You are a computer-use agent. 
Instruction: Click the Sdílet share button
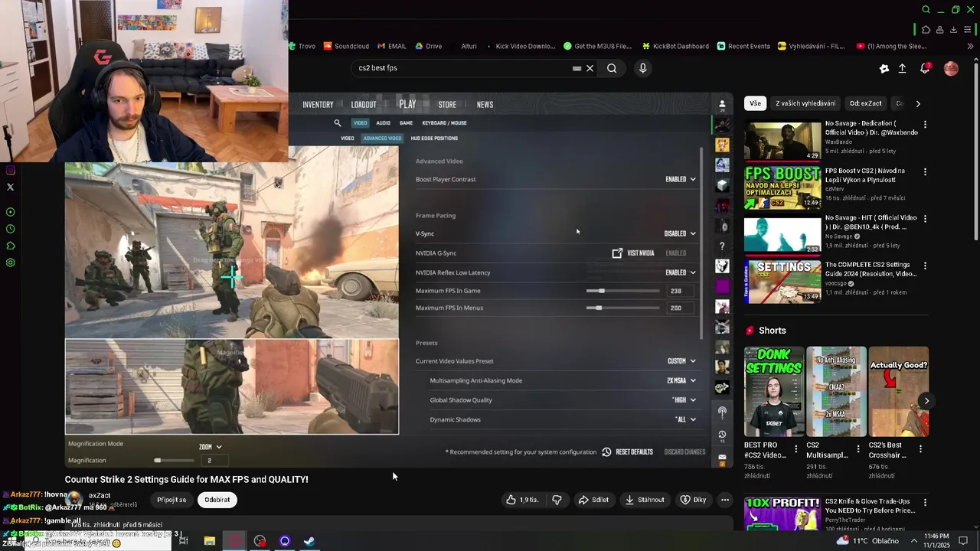593,500
